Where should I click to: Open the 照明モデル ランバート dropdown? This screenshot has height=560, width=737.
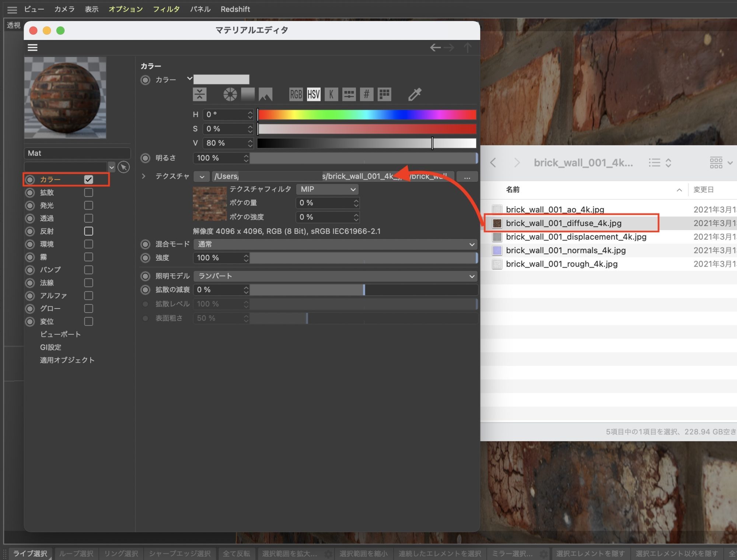(335, 276)
